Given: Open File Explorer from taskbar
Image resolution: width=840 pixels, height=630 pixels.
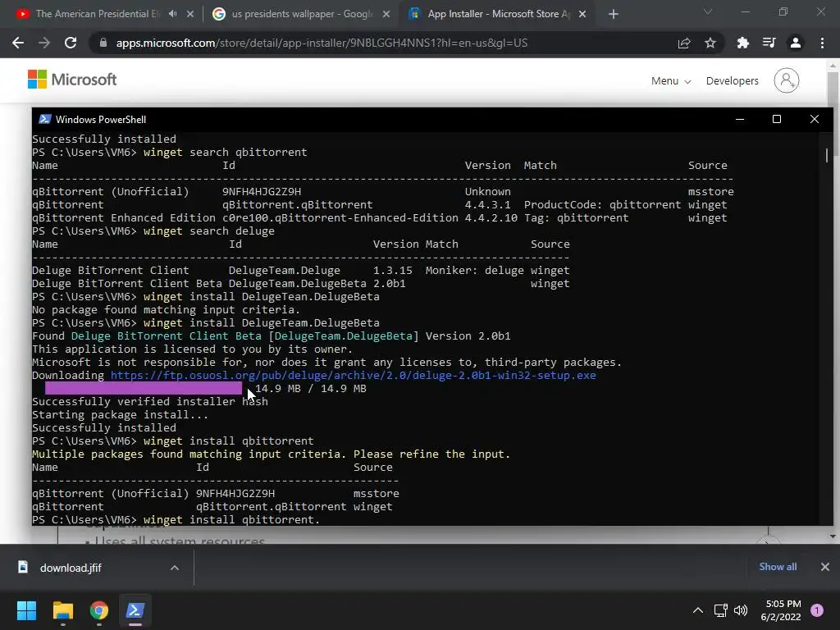Looking at the screenshot, I should coord(62,610).
